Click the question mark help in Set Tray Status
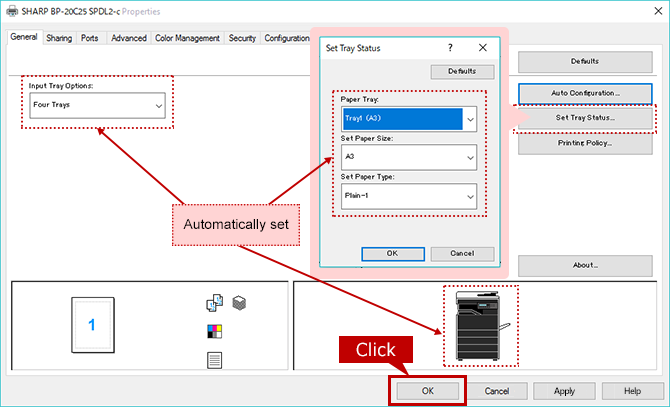Image resolution: width=670 pixels, height=407 pixels. (450, 48)
